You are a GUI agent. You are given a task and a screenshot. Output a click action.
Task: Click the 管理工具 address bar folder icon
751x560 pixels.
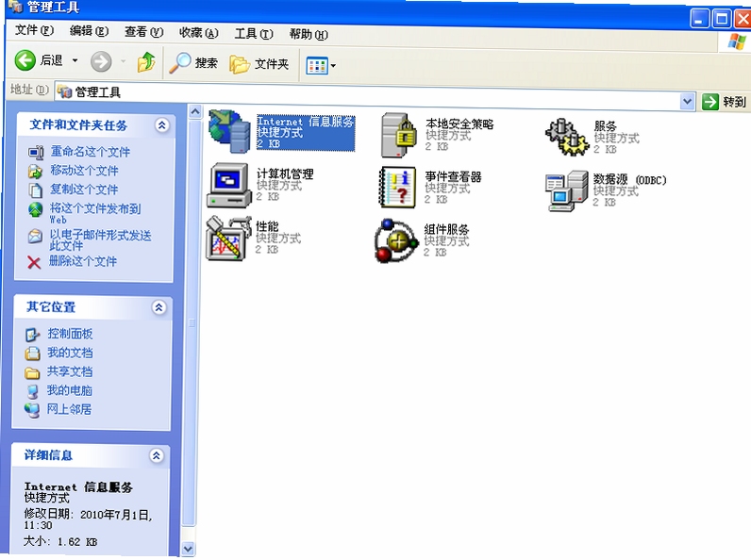point(64,91)
